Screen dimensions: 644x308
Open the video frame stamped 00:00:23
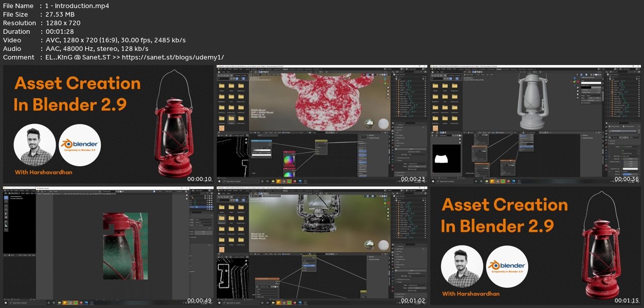click(x=321, y=124)
